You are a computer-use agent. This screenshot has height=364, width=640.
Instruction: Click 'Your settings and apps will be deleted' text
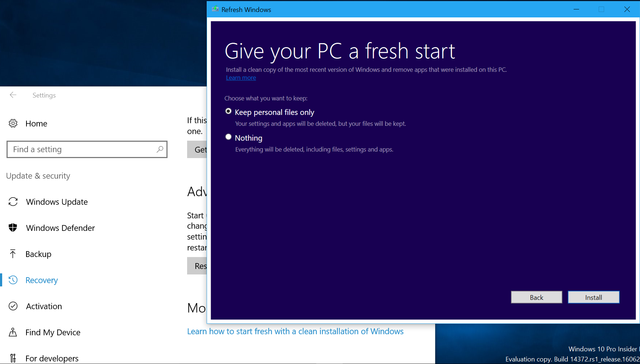(321, 124)
